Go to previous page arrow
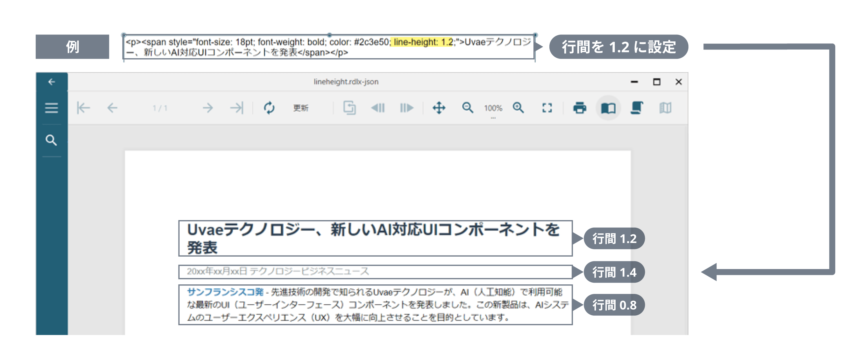This screenshot has height=362, width=868. click(112, 108)
